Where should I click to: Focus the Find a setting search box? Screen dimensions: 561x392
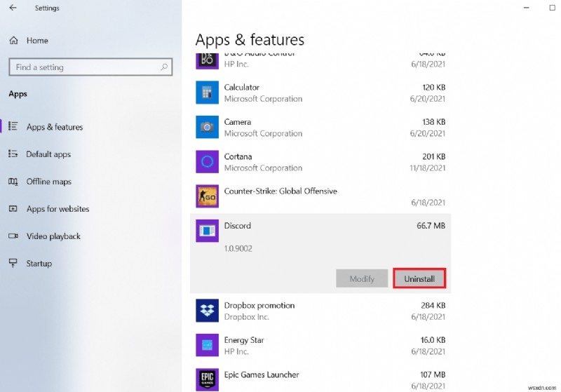click(90, 67)
